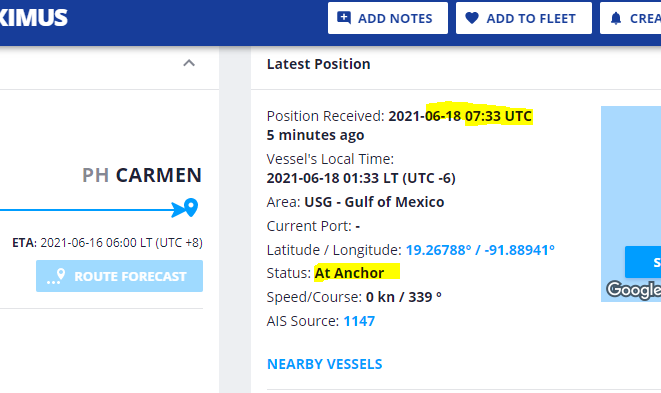Click the PH CARMEN destination port name
Screen dimensions: 661x393
point(142,175)
